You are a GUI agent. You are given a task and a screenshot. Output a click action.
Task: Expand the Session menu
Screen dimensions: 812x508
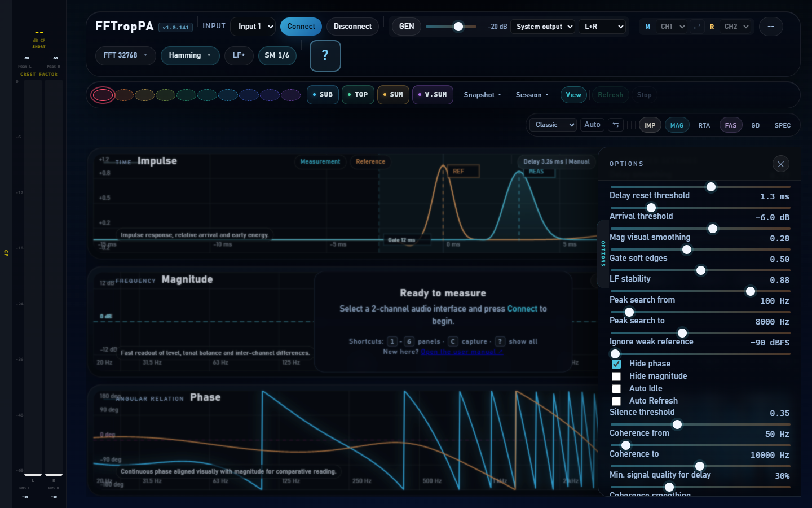pos(532,95)
